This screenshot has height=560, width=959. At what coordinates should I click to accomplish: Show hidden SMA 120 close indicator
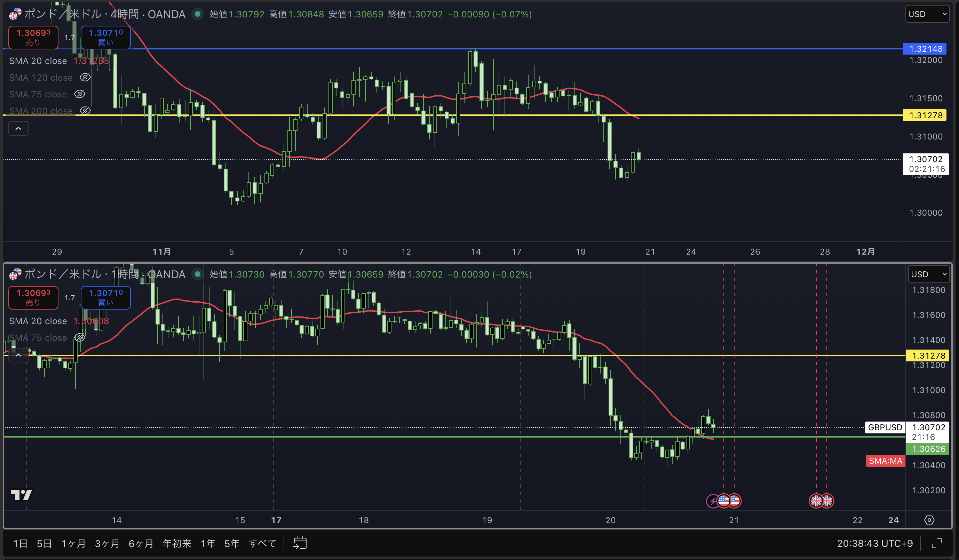85,78
